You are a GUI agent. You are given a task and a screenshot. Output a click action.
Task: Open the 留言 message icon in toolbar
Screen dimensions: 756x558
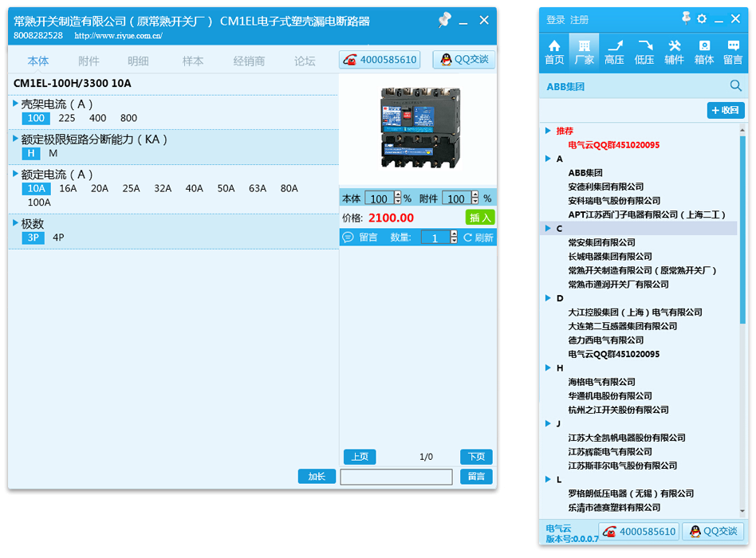point(733,52)
